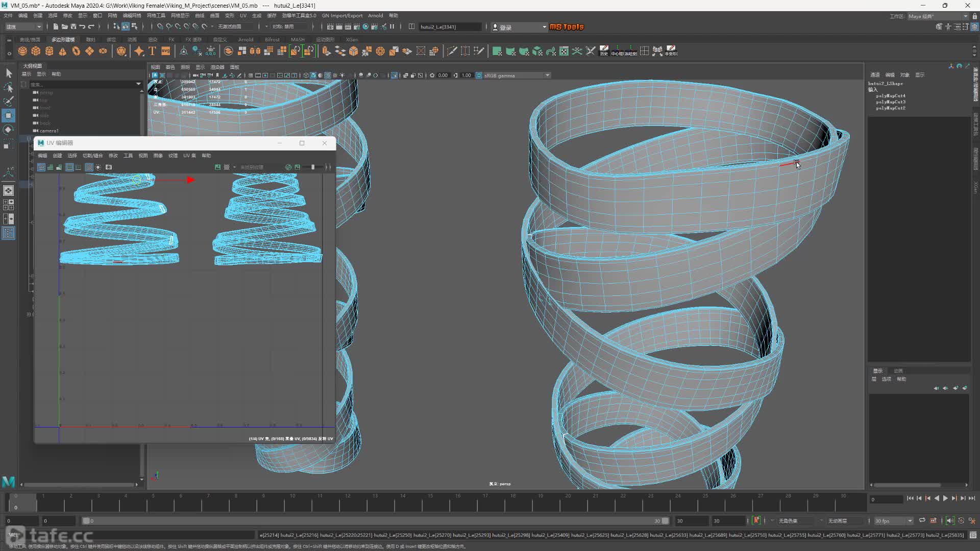Toggle viewport grid display icon
Viewport: 980px width, 551px height.
click(x=251, y=76)
